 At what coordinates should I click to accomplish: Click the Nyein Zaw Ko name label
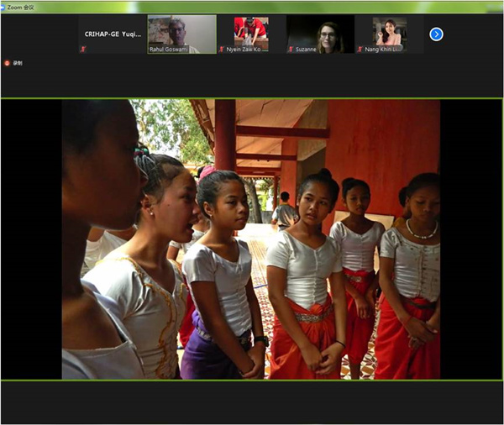pos(247,50)
